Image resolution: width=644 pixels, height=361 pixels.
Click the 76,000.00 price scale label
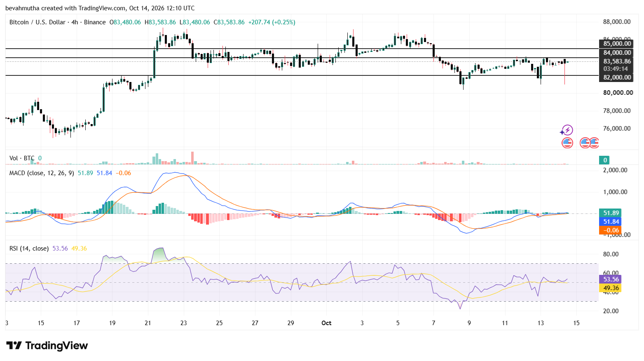click(617, 129)
